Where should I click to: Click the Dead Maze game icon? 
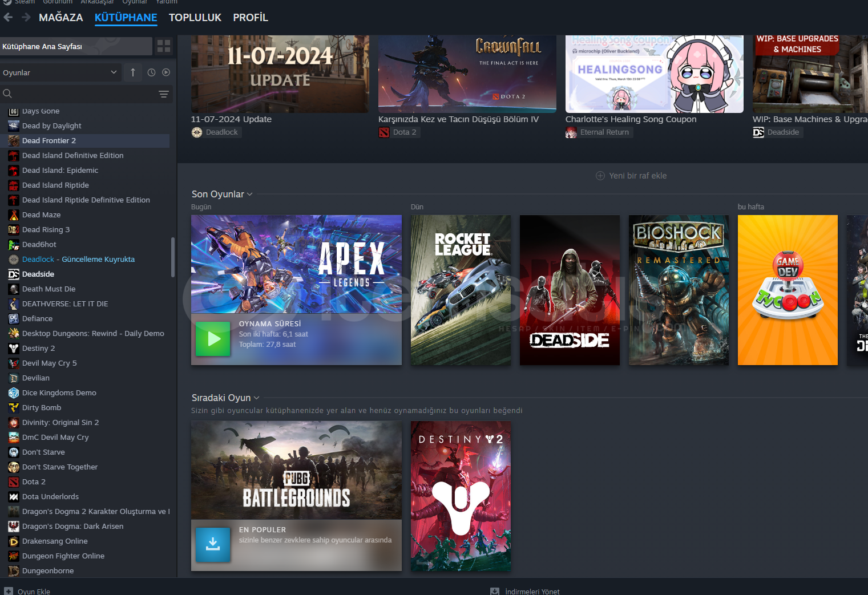pos(14,215)
